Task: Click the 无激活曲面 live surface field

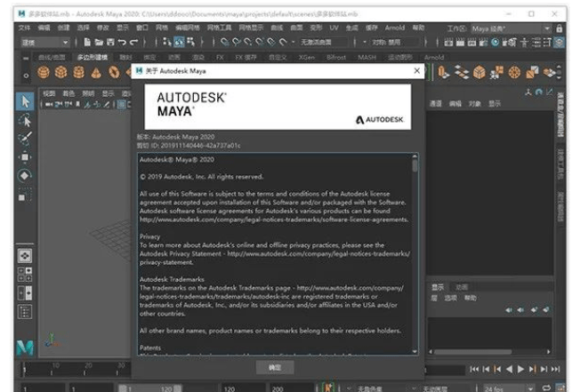Action: pos(323,43)
